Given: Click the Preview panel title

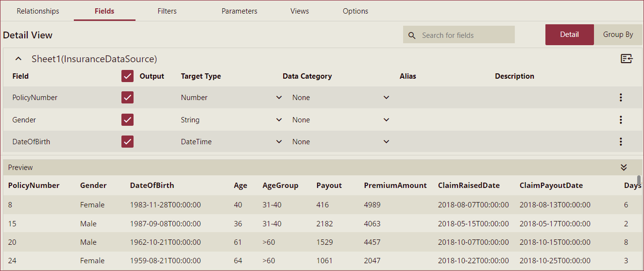Looking at the screenshot, I should click(20, 168).
